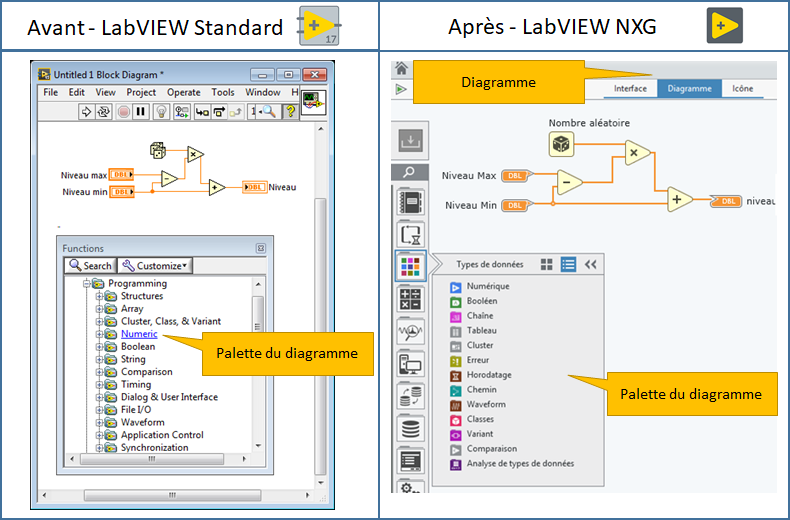Image resolution: width=790 pixels, height=520 pixels.
Task: Click the random number dice node in Block Diagram
Action: (x=158, y=150)
